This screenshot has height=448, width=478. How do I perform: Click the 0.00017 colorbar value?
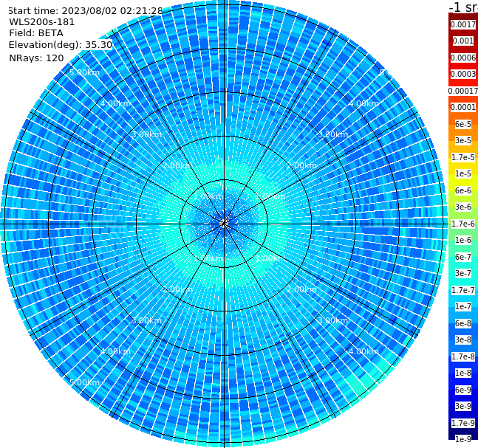point(463,91)
